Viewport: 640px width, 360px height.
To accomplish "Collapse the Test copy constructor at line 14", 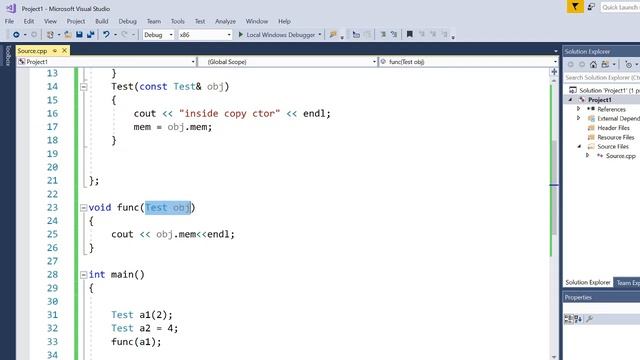I will click(84, 87).
